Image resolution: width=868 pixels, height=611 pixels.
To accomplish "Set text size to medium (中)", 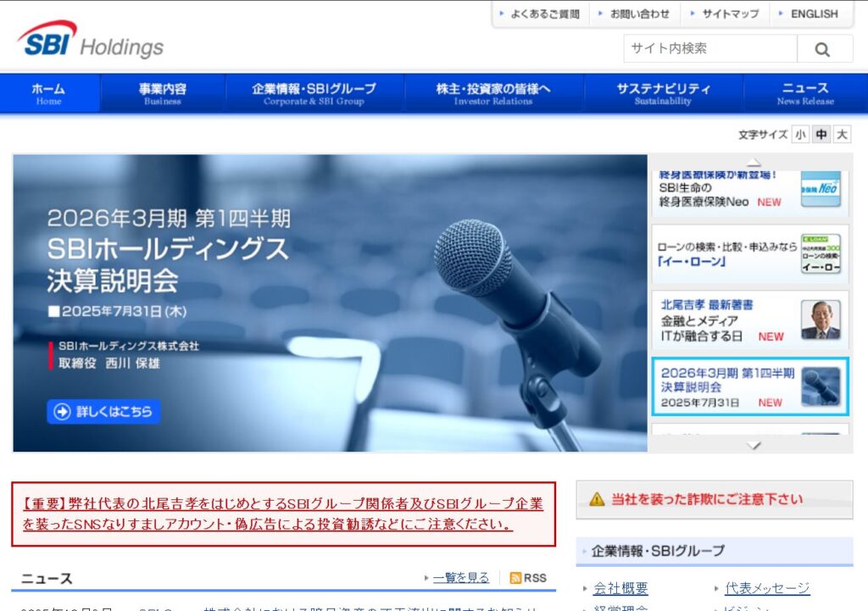I will click(x=821, y=135).
